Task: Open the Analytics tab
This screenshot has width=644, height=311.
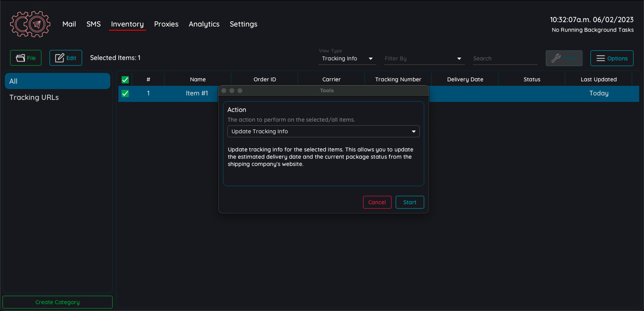Action: pos(204,24)
